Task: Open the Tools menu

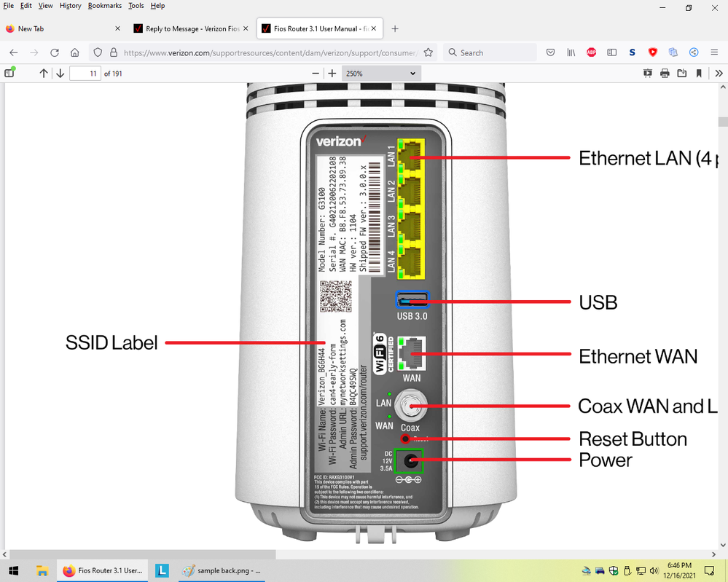Action: 136,6
